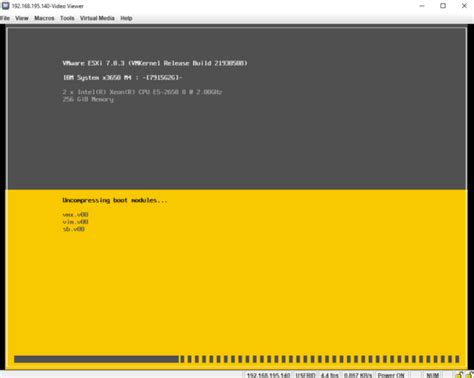Click the 'Power ON' status indicator

pyautogui.click(x=391, y=375)
